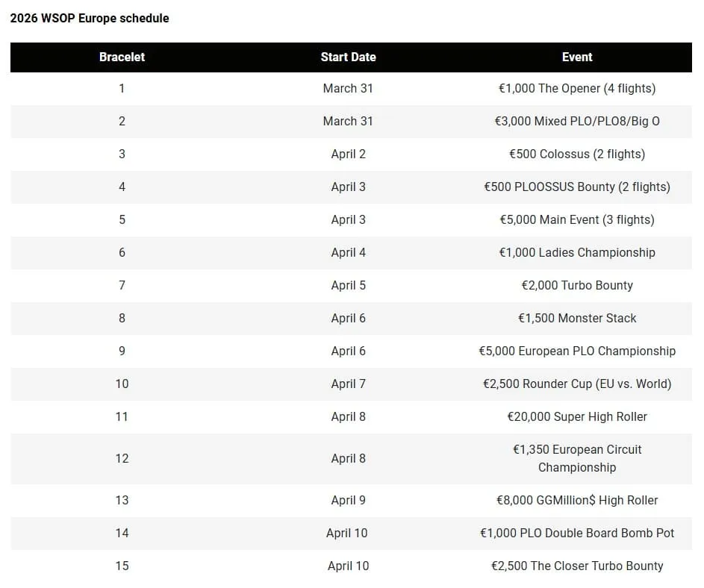Click the €8,000 GGMillion$ High Roller event
This screenshot has width=704, height=588.
click(x=576, y=500)
